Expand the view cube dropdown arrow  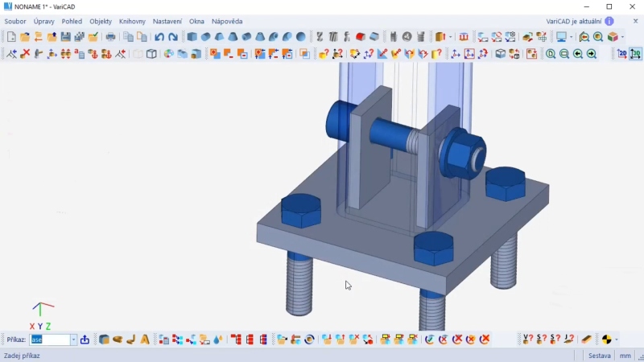coord(622,37)
